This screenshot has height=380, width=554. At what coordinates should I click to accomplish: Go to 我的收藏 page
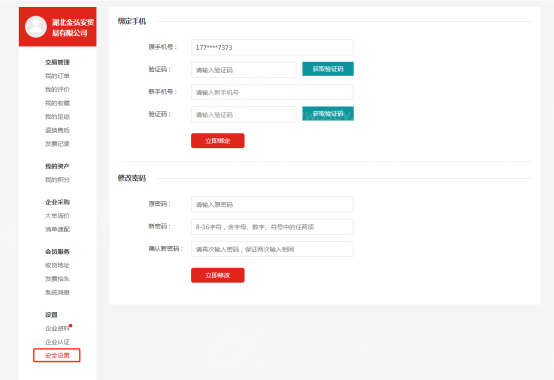(x=57, y=103)
